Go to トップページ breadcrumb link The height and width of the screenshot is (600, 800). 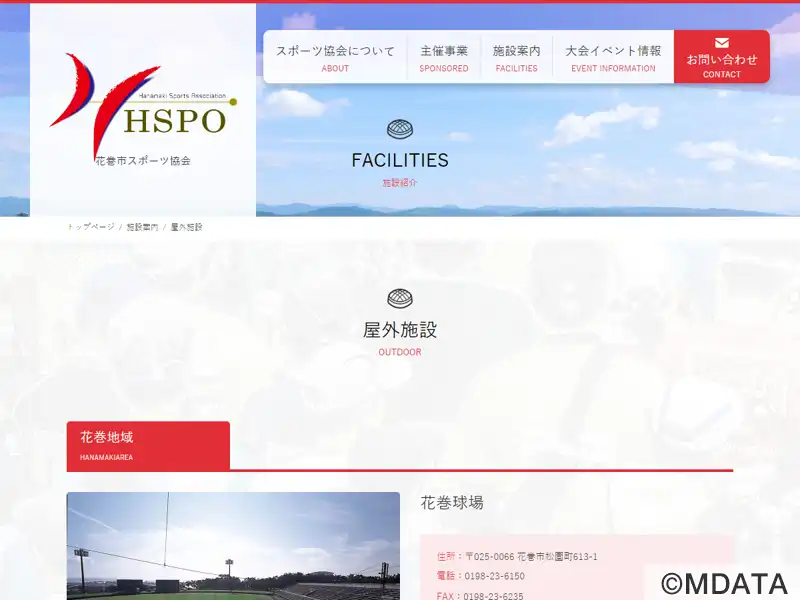coord(91,227)
